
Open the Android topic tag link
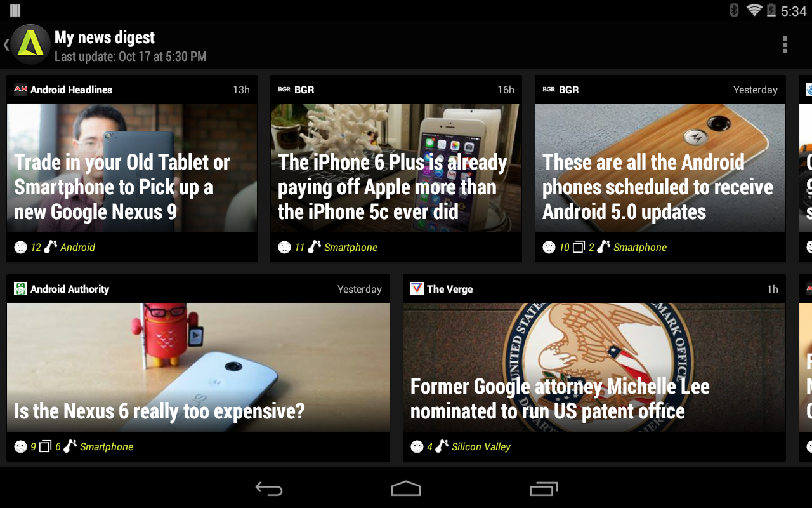pyautogui.click(x=77, y=247)
